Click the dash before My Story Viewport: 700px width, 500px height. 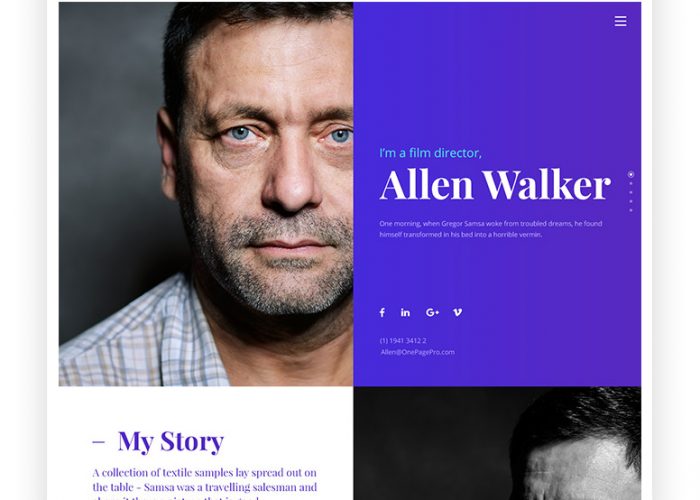99,442
